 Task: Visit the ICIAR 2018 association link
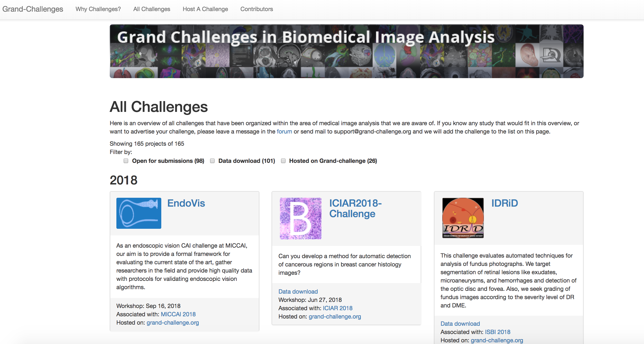[338, 308]
